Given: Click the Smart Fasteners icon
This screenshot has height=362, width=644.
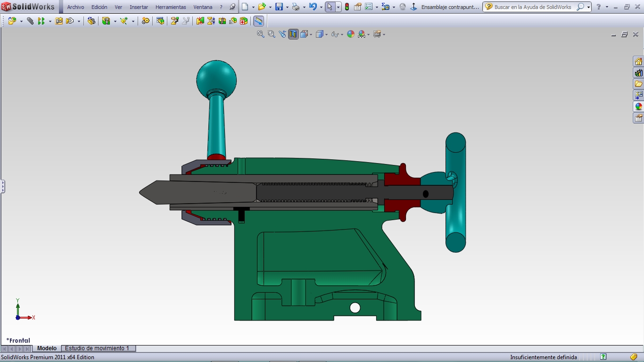Looking at the screenshot, I should pos(59,21).
